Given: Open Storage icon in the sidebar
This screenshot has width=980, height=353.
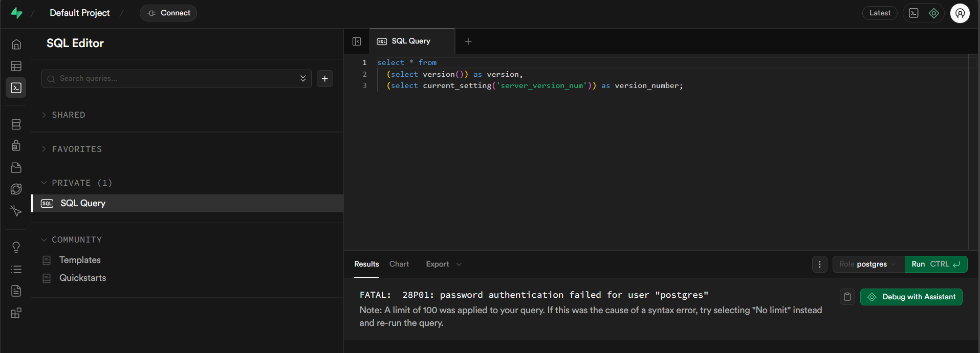Looking at the screenshot, I should (x=16, y=168).
